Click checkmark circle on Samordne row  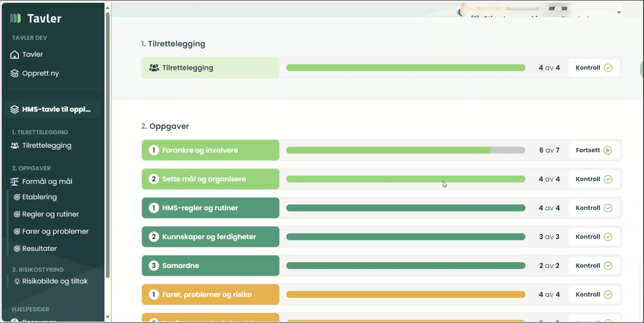point(608,266)
